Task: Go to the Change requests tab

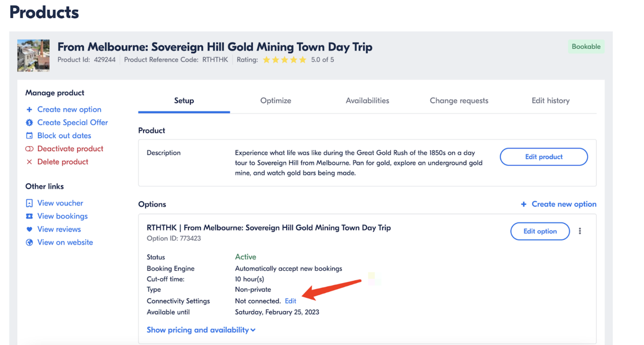Action: click(x=459, y=101)
